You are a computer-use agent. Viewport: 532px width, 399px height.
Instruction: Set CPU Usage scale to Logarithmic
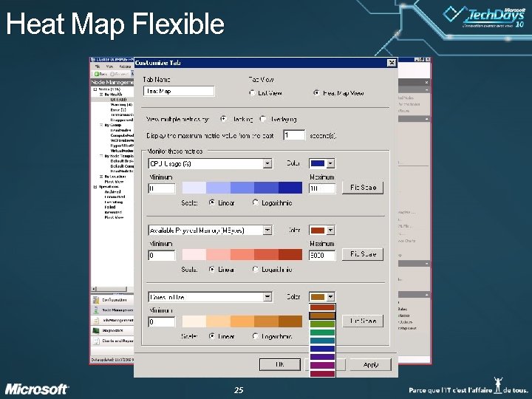tap(255, 202)
